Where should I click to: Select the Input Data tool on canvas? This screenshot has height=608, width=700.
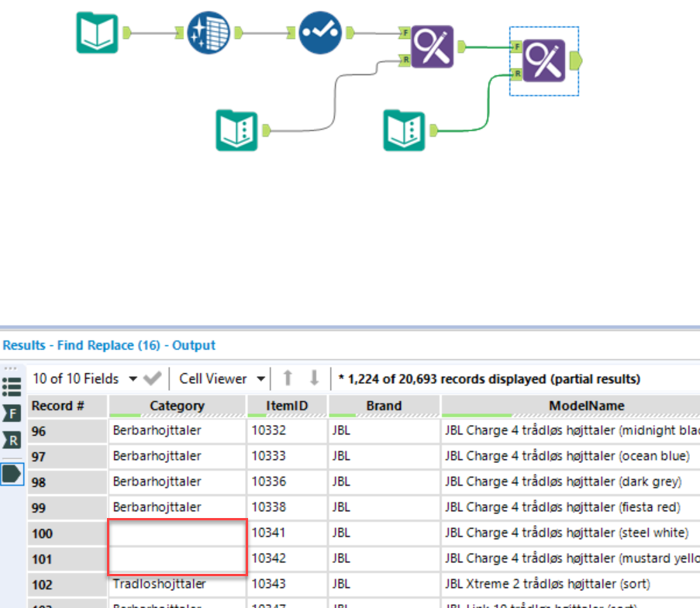(98, 33)
